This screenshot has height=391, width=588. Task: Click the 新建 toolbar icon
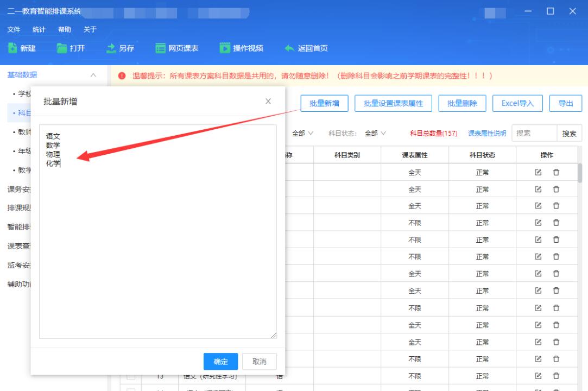pyautogui.click(x=12, y=48)
